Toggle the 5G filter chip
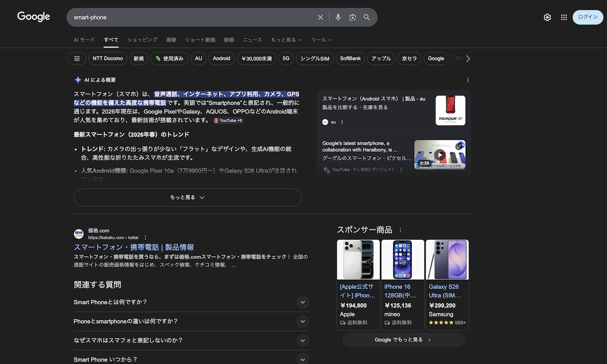Viewport: 607px width, 364px height. (x=286, y=59)
